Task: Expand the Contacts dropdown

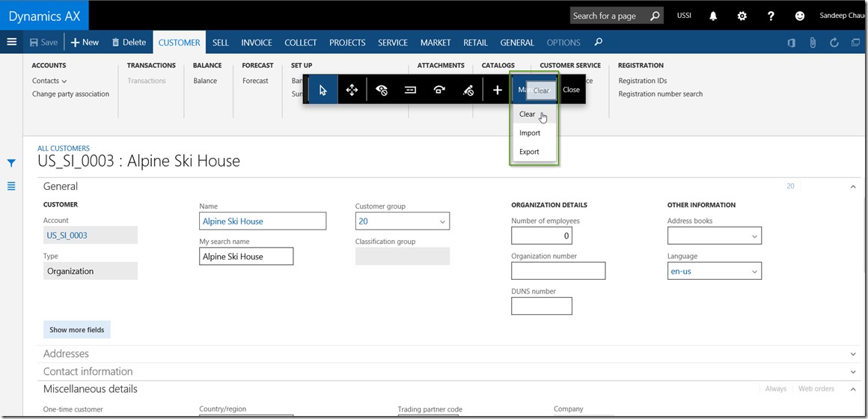Action: (49, 81)
